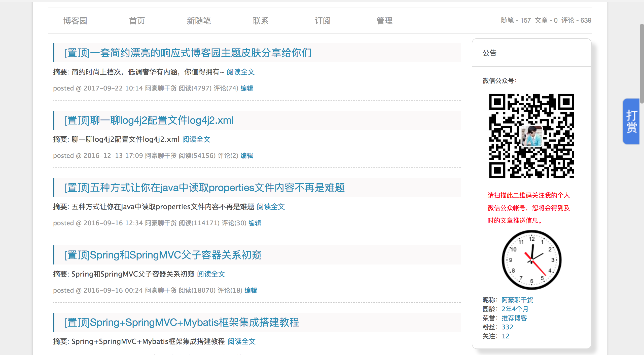Open the post on reading properties in java
The width and height of the screenshot is (644, 355).
pyautogui.click(x=205, y=188)
